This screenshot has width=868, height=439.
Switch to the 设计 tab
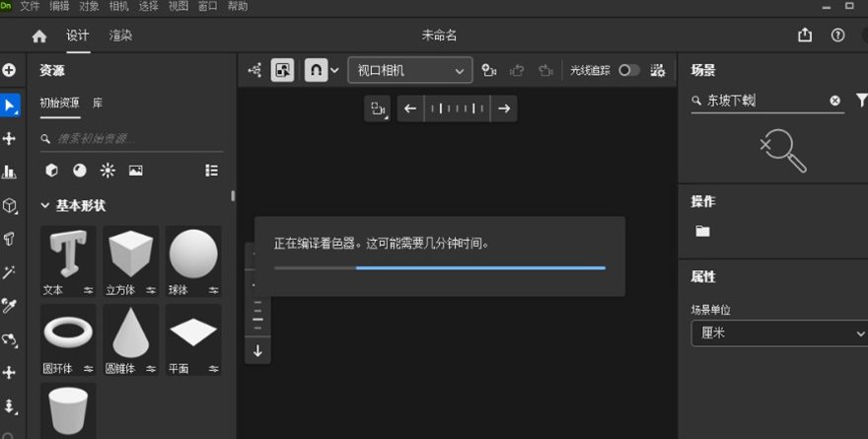(x=78, y=36)
